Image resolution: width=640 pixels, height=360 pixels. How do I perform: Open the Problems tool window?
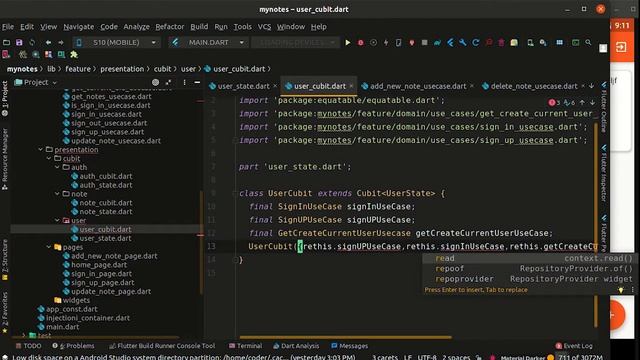[x=73, y=346]
